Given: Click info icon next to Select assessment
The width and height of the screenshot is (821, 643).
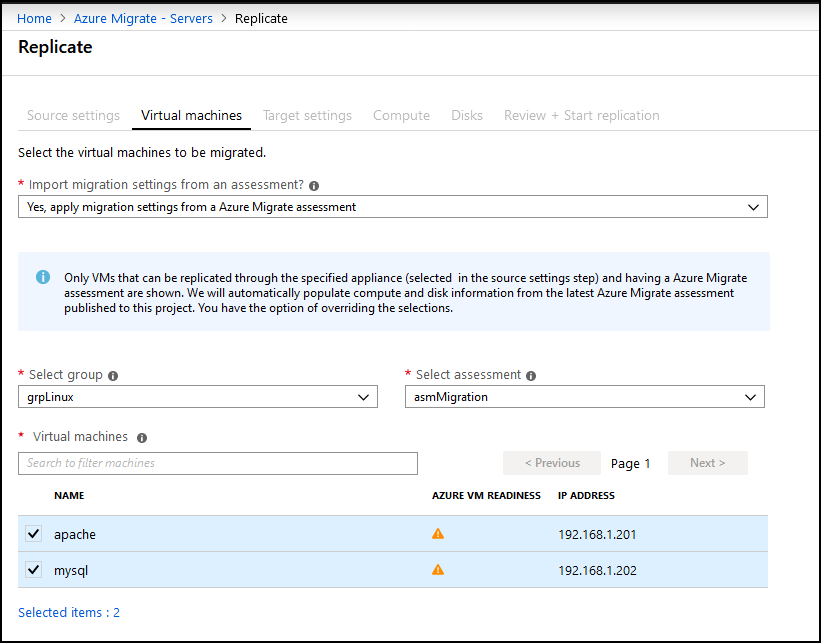Looking at the screenshot, I should point(531,376).
